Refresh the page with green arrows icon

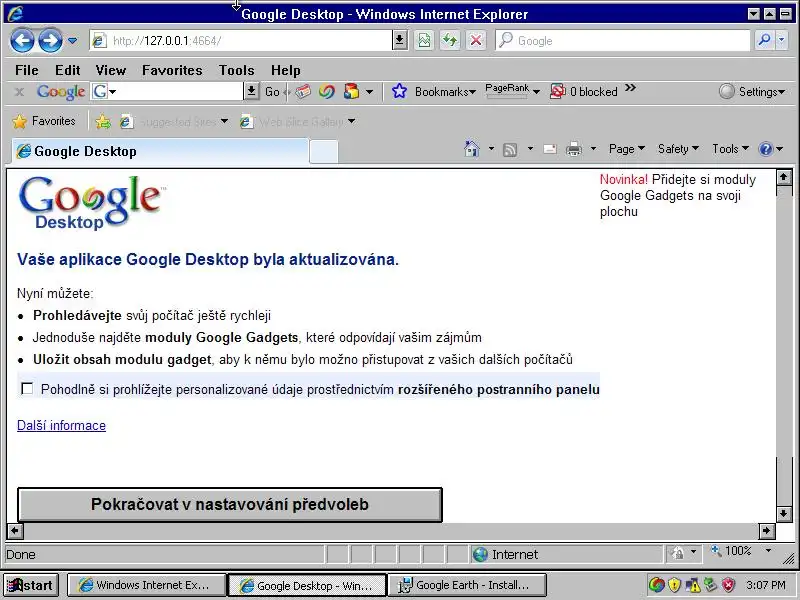point(449,41)
